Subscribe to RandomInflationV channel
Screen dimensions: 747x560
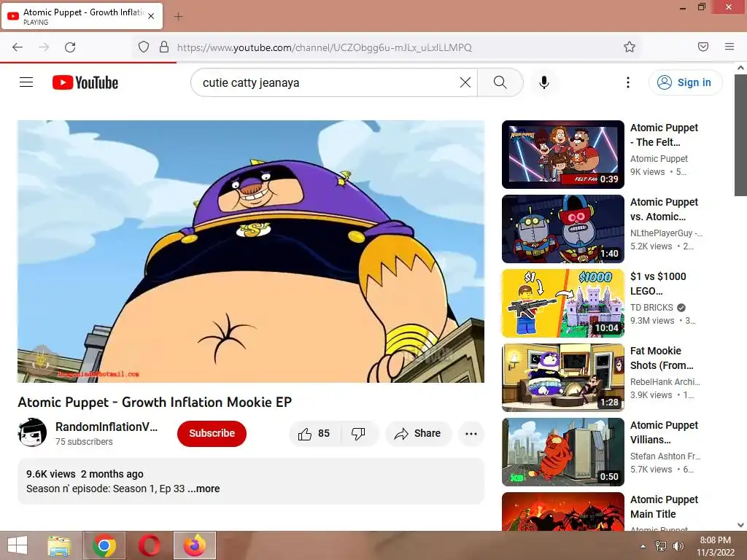[212, 433]
